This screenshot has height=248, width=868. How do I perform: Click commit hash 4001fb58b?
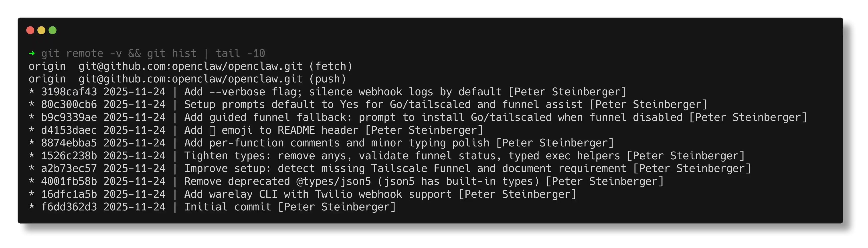[69, 181]
